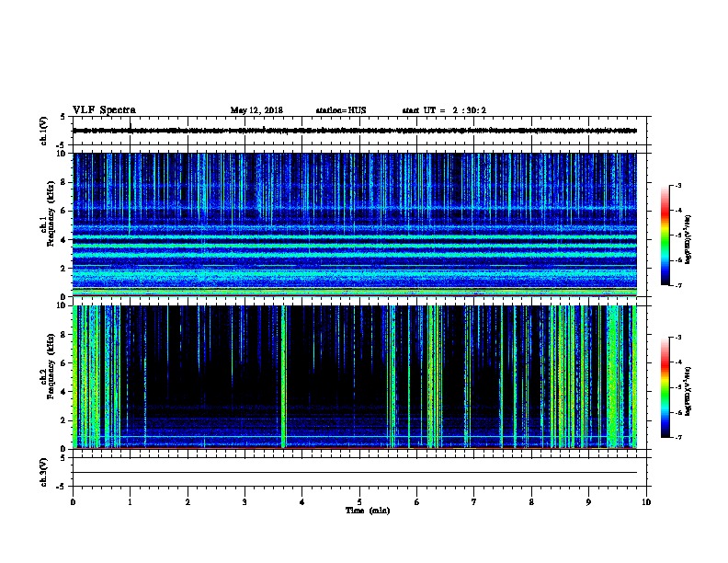
Task: Click time axis tick label '8'
Action: point(531,502)
